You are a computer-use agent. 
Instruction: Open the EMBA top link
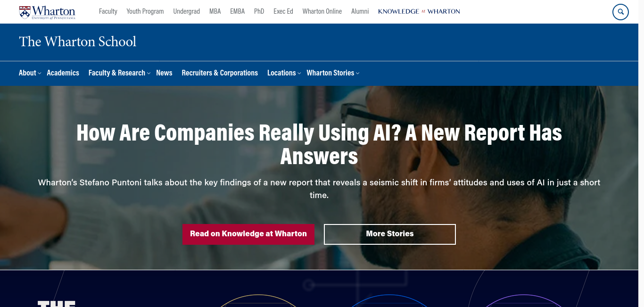tap(238, 11)
